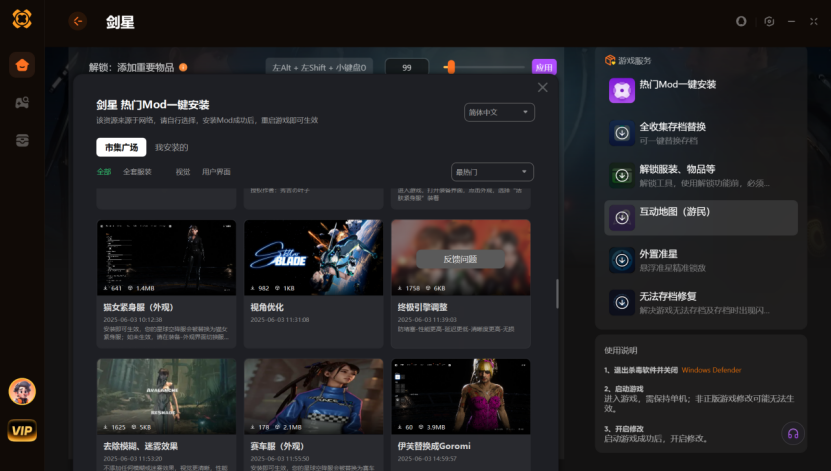Click the orange slider handle
Viewport: 831px width, 471px height.
click(x=450, y=67)
